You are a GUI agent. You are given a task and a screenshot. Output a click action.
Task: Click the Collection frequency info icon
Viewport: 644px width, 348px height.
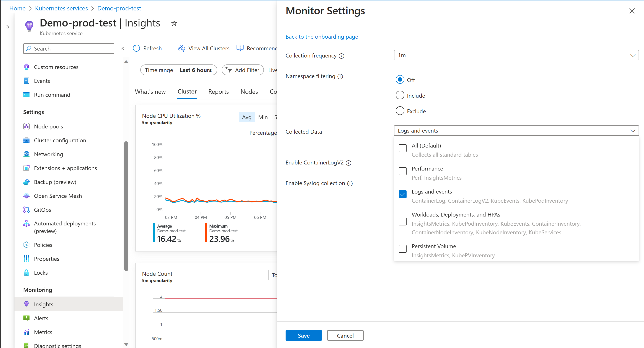click(x=341, y=56)
